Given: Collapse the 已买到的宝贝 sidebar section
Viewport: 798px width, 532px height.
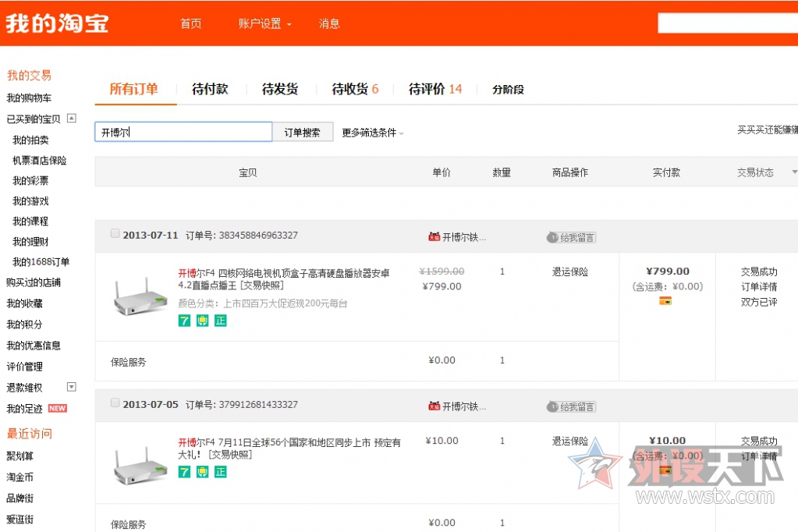Looking at the screenshot, I should click(x=72, y=118).
